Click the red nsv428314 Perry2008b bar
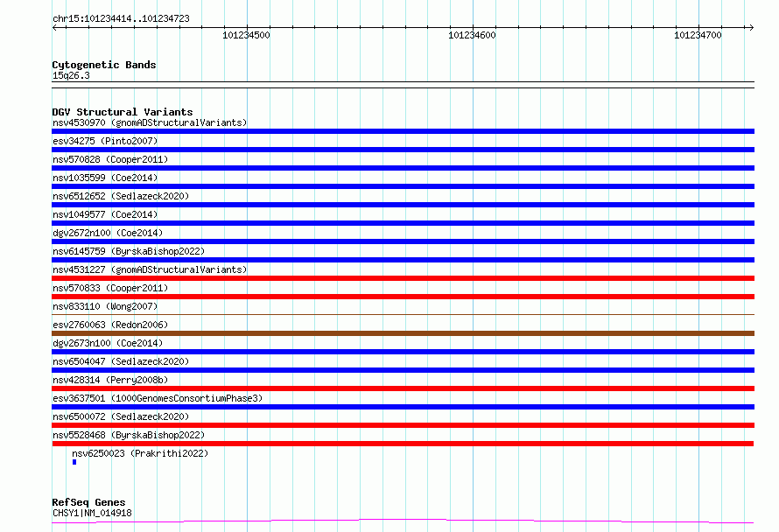The image size is (779, 532). coord(403,388)
